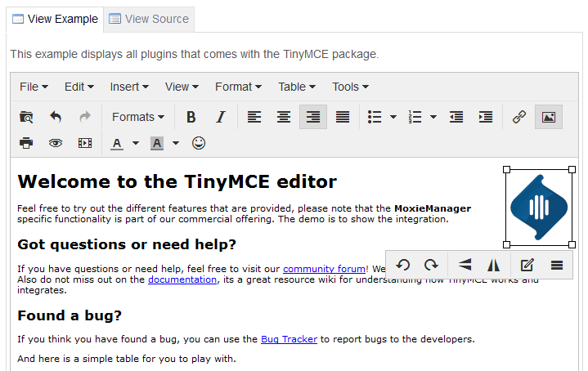This screenshot has width=588, height=371.
Task: Switch to the View Source tab
Action: coord(149,19)
